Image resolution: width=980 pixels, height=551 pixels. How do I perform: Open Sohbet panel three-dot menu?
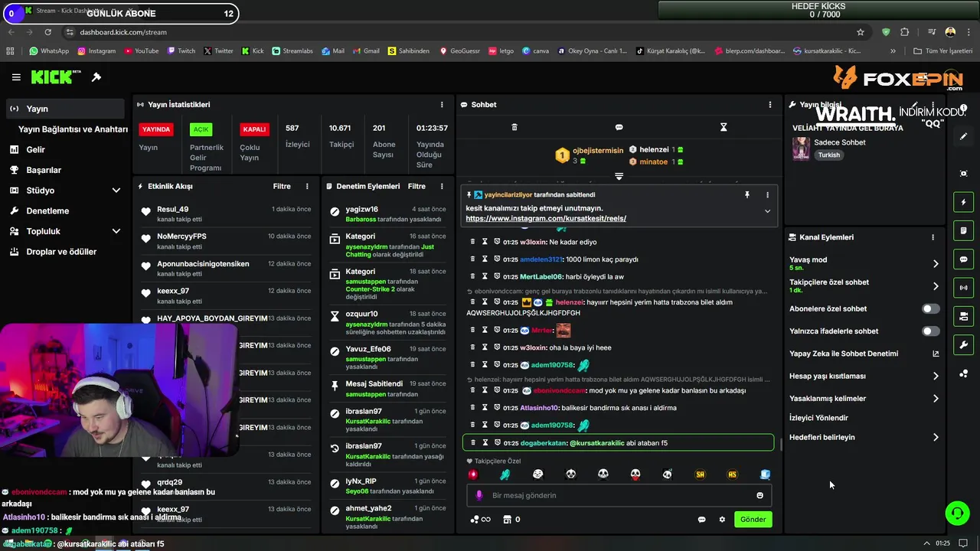point(770,105)
